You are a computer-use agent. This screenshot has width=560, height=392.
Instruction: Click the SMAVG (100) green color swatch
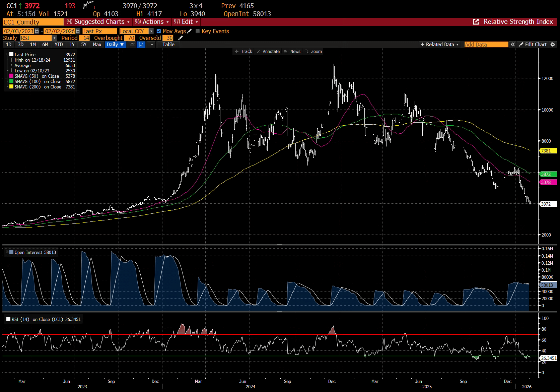[x=11, y=81]
